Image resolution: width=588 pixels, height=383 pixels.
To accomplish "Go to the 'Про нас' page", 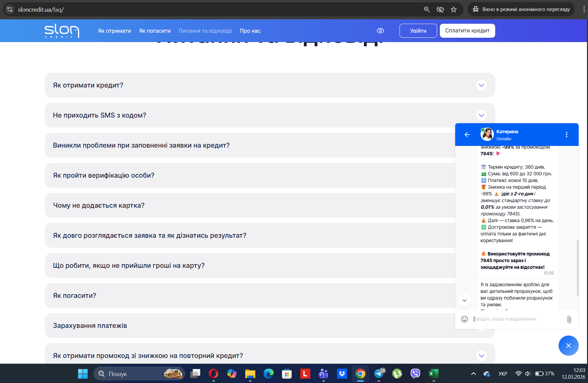I will [250, 31].
